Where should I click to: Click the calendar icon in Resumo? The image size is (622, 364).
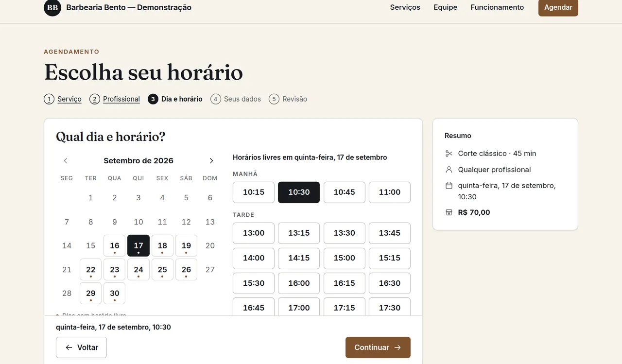click(449, 186)
